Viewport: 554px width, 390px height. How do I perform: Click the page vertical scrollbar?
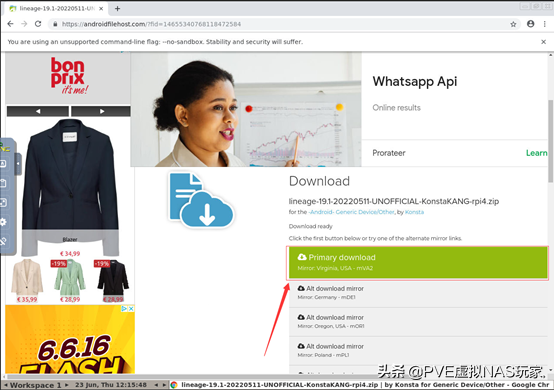click(550, 141)
